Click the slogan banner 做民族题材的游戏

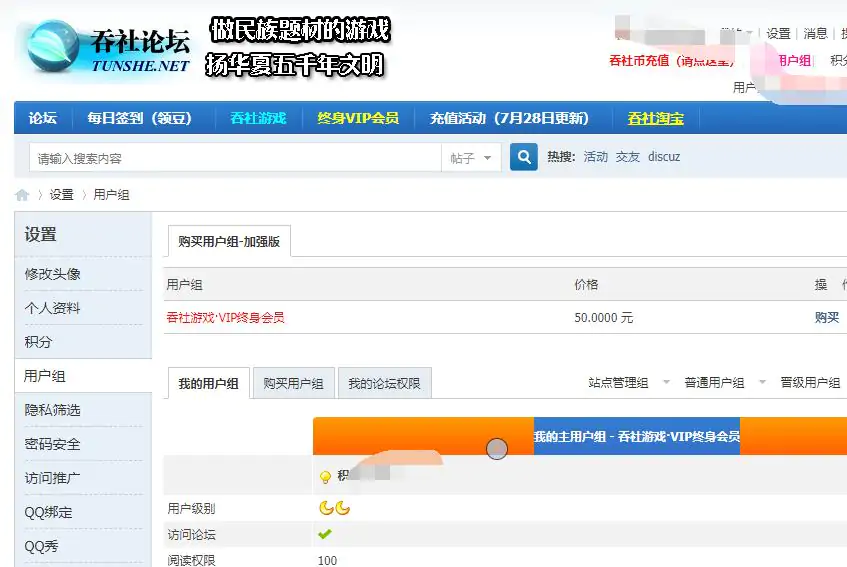300,30
